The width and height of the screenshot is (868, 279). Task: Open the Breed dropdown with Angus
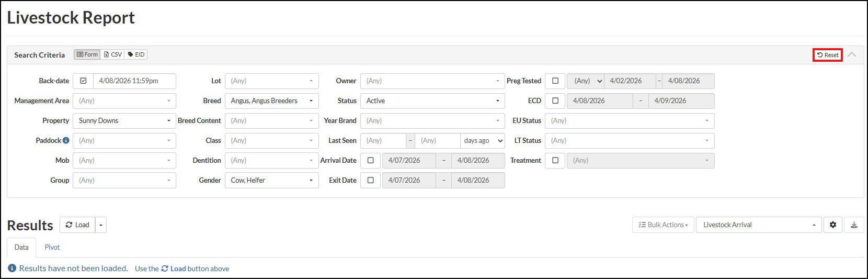pos(272,101)
